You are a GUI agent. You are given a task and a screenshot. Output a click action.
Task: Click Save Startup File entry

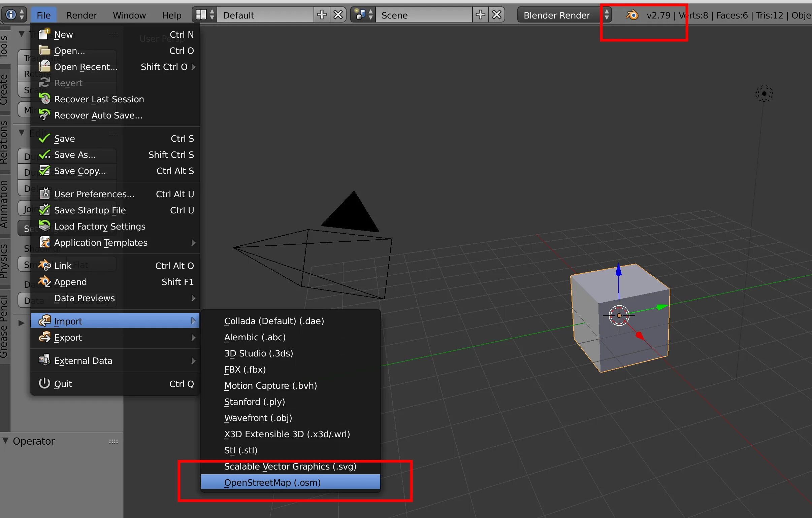click(90, 210)
